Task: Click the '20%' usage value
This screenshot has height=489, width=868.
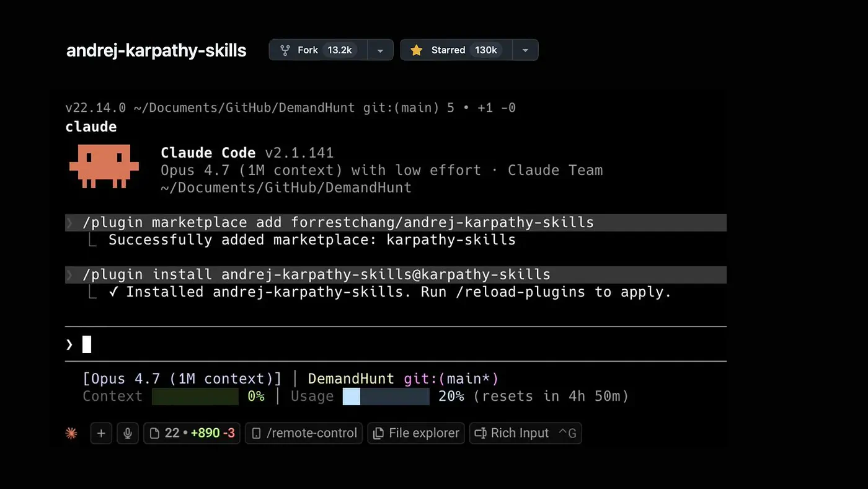Action: pyautogui.click(x=451, y=396)
